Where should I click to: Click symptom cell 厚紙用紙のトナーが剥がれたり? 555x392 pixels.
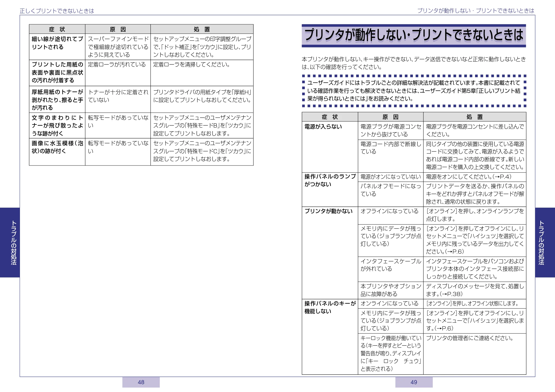pyautogui.click(x=57, y=100)
